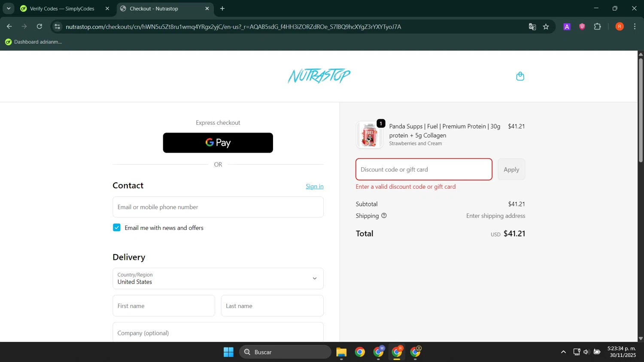Image resolution: width=644 pixels, height=362 pixels.
Task: Open the Chrome three-dot menu
Action: point(635,27)
